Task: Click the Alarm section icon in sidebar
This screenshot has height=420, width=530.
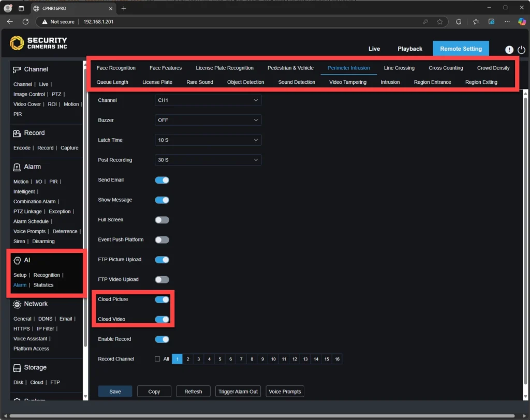Action: point(17,167)
